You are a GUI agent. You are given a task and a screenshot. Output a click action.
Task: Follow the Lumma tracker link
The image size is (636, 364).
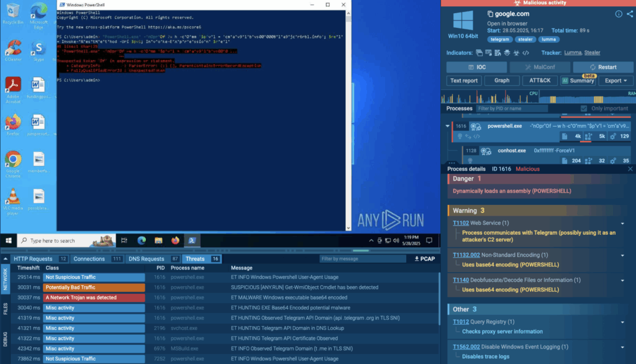pos(573,53)
